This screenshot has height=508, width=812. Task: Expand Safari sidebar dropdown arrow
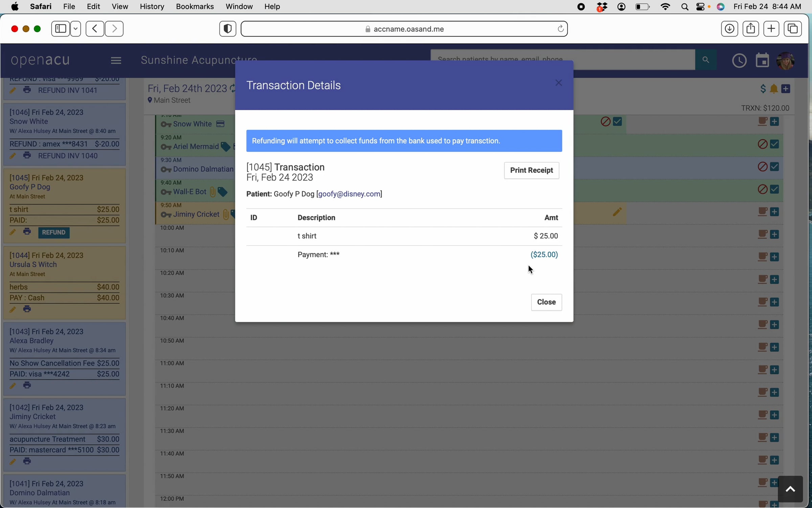(x=75, y=29)
